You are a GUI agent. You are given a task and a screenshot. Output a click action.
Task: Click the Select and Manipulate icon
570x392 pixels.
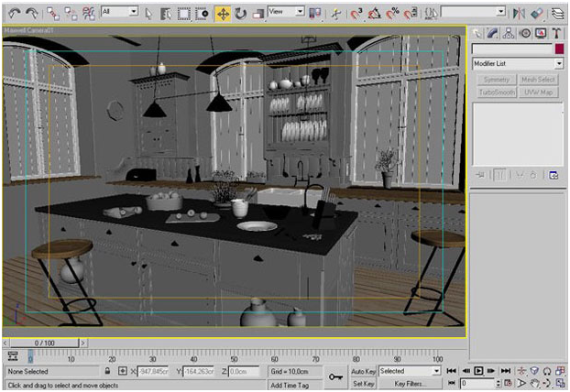click(336, 14)
